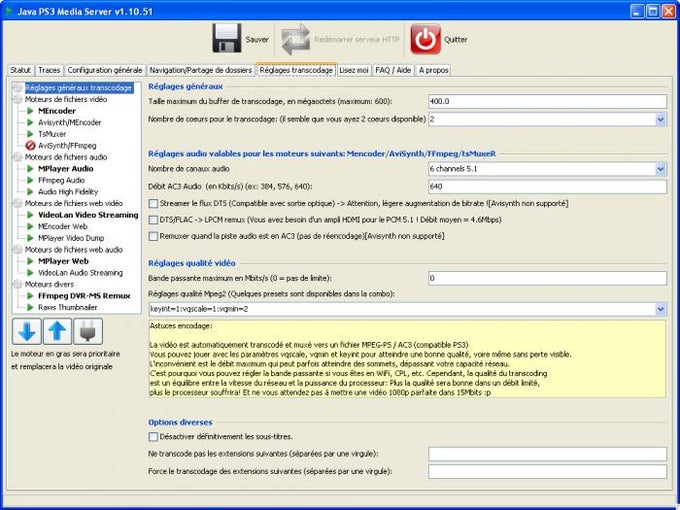Select the Réglages transcodage tab
680x510 pixels.
(296, 70)
